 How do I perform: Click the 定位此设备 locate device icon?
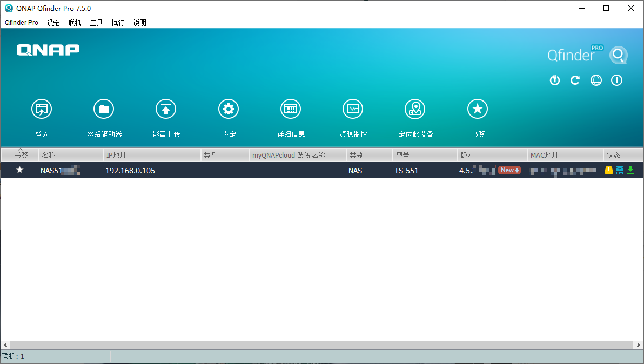415,109
